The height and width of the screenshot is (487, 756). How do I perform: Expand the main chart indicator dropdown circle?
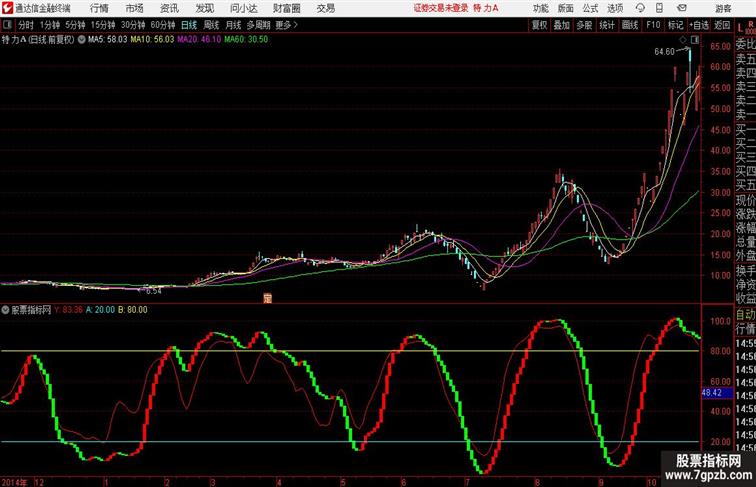tap(82, 40)
